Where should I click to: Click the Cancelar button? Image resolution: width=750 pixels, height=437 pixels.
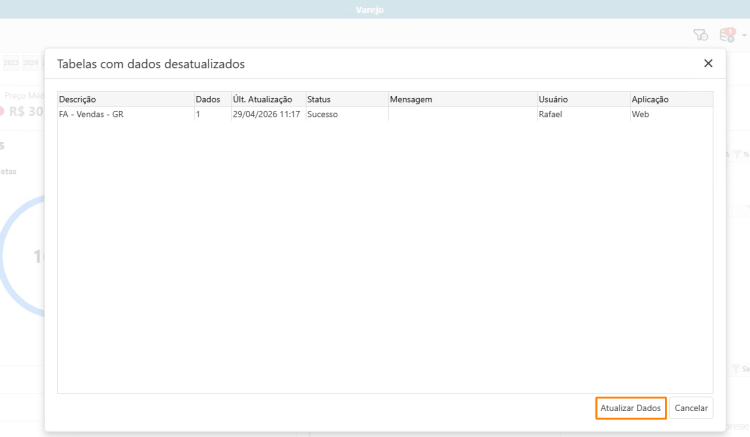pos(691,408)
